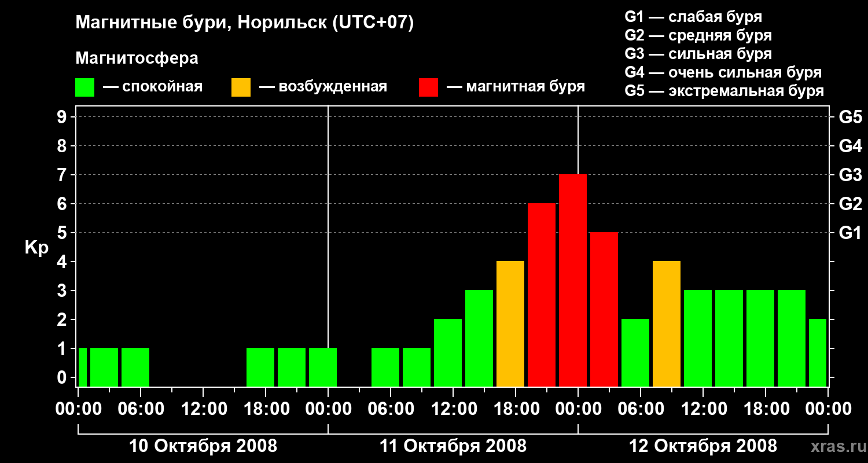Click the 'G1' label on the right axis
This screenshot has height=463, width=868.
point(850,233)
